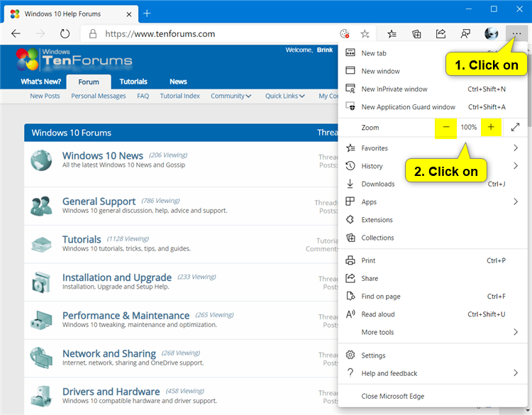This screenshot has height=415, width=532.
Task: Open Extensions from the menu
Action: 433,220
